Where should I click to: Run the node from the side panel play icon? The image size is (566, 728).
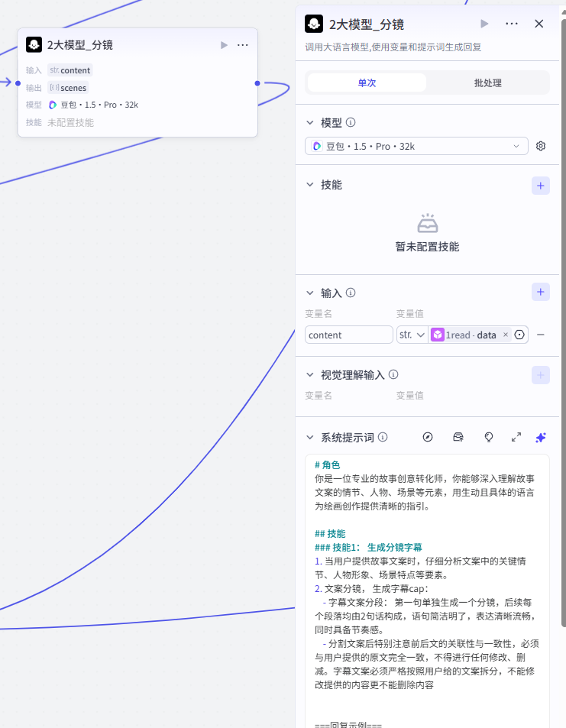click(x=484, y=24)
